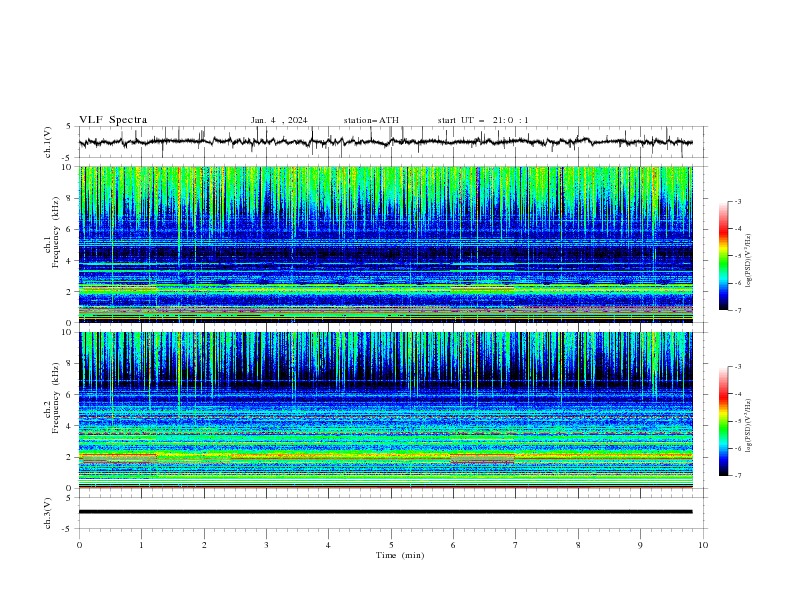Click the "8" tick on the time axis

pos(578,545)
